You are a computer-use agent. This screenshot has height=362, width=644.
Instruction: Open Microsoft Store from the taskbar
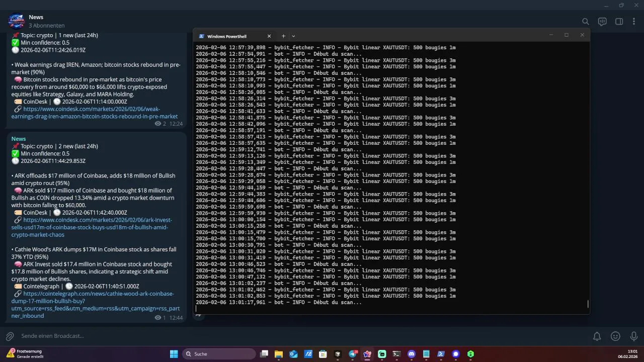point(323,354)
